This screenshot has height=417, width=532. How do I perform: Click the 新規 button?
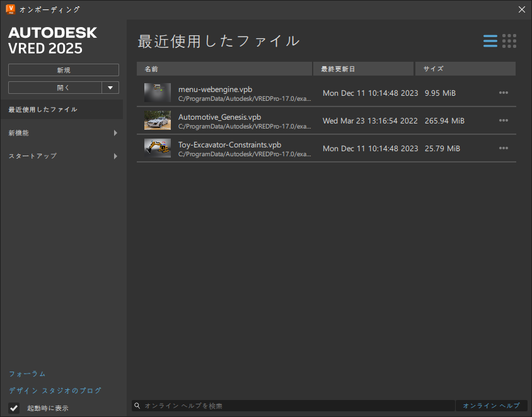(62, 70)
